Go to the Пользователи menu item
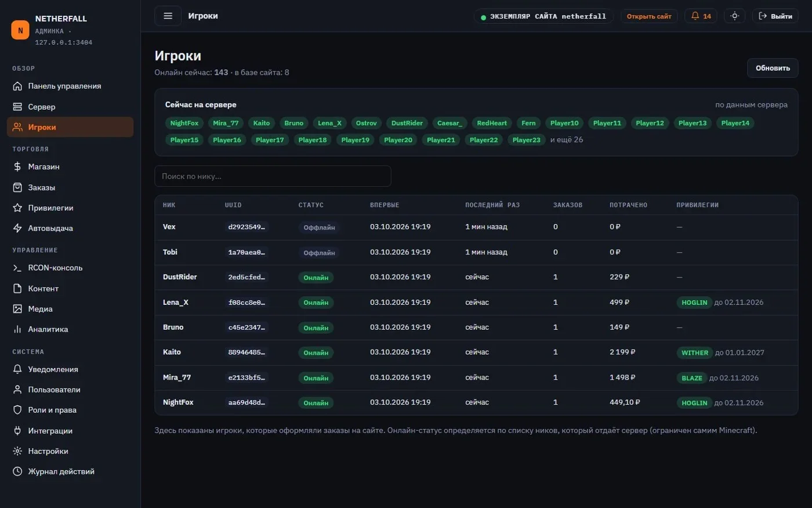This screenshot has width=812, height=508. (70, 390)
